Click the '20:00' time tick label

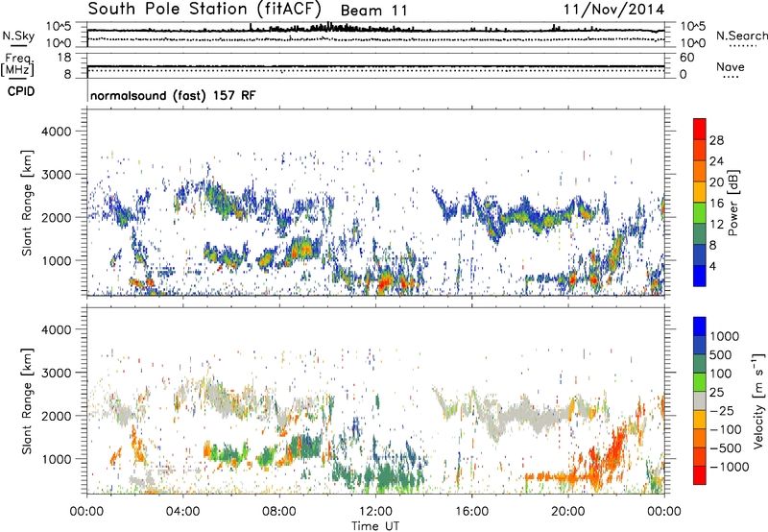pos(567,512)
